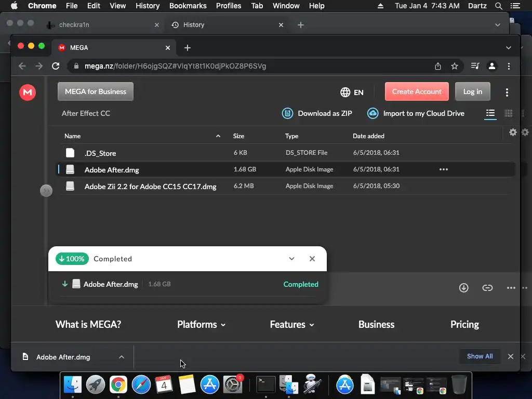Expand the Features dropdown
This screenshot has height=399, width=532.
[x=292, y=324]
